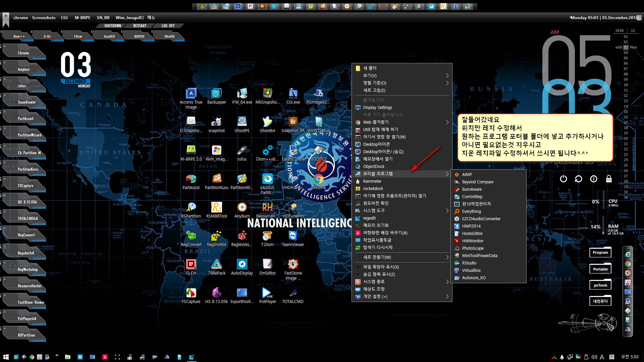Open Windows Start button on taskbar
Screen dimensions: 644x362
click(x=6, y=357)
